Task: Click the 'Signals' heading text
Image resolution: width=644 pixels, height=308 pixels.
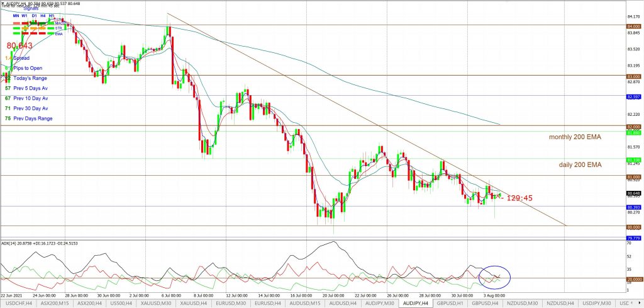Action: click(31, 8)
